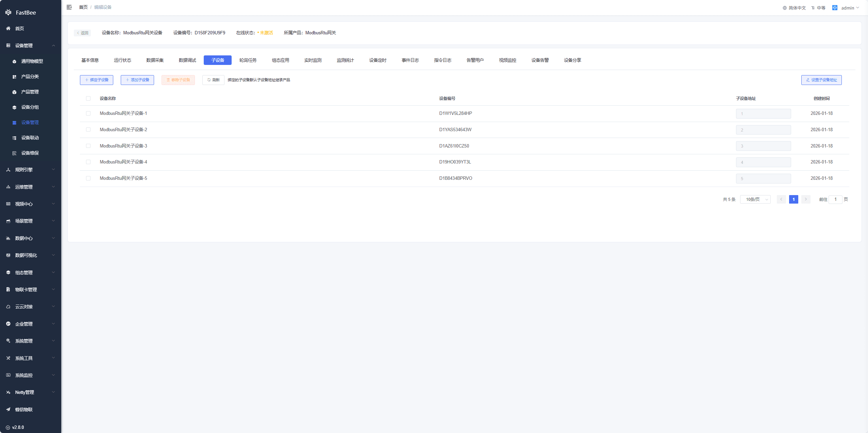This screenshot has height=433, width=868.
Task: Click the 蜂信物联 paper plane icon
Action: (8, 410)
